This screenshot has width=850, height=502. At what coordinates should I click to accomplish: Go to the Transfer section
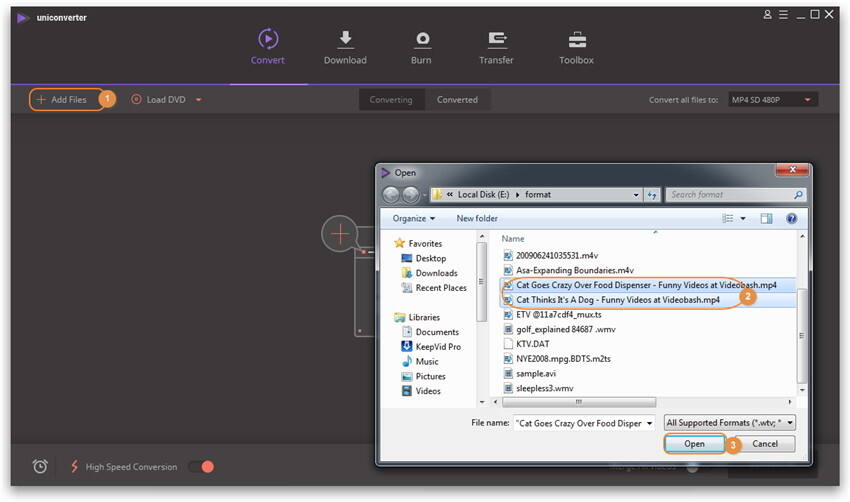point(496,40)
